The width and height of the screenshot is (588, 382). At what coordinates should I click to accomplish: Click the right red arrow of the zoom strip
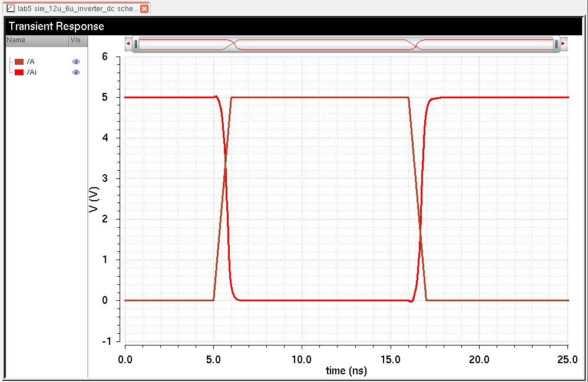(x=563, y=44)
